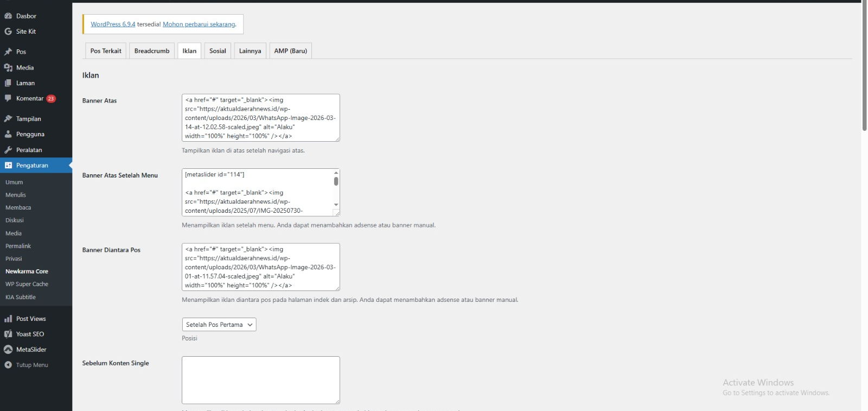Expand the Setelah Pos Pertama dropdown
Viewport: 868px width, 411px height.
click(x=219, y=325)
